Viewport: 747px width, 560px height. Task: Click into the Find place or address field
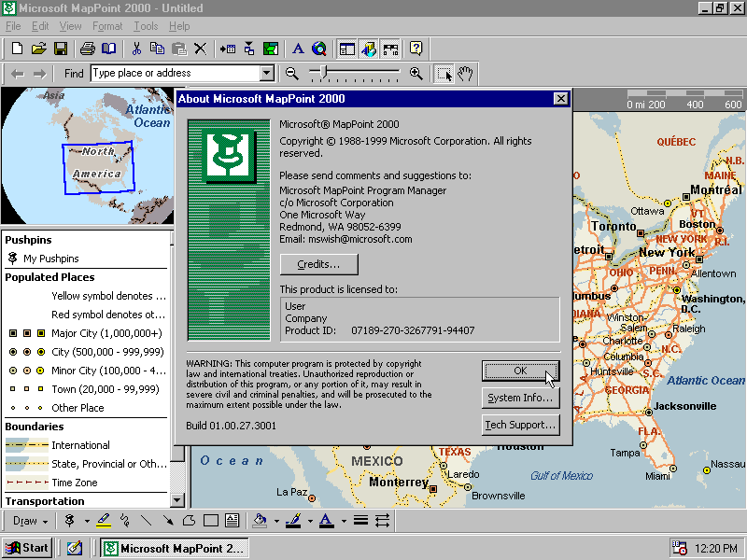(176, 74)
